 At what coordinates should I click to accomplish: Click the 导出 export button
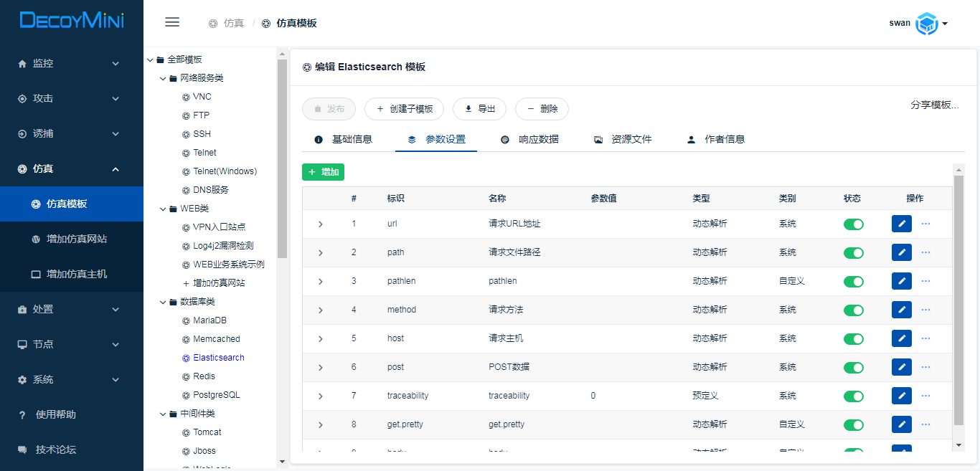pos(479,109)
